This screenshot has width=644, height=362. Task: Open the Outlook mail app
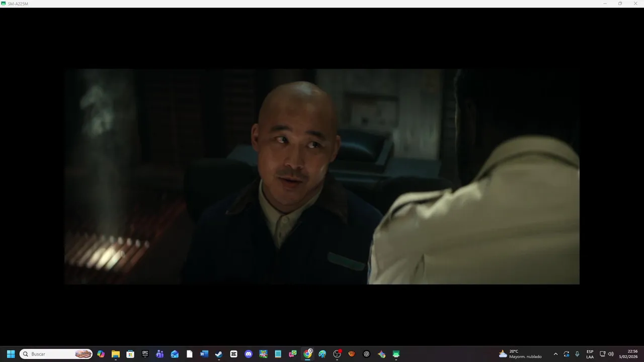point(175,354)
